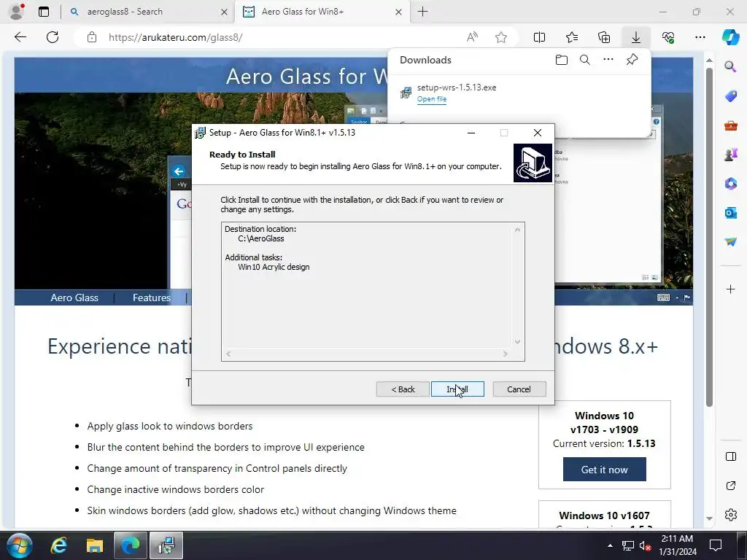Cancel the Aero Glass setup
The image size is (747, 560).
(519, 389)
